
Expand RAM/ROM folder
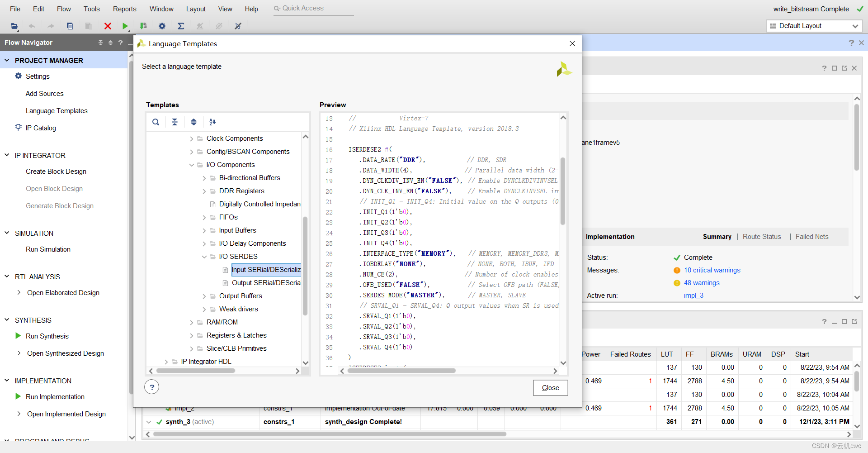click(192, 323)
